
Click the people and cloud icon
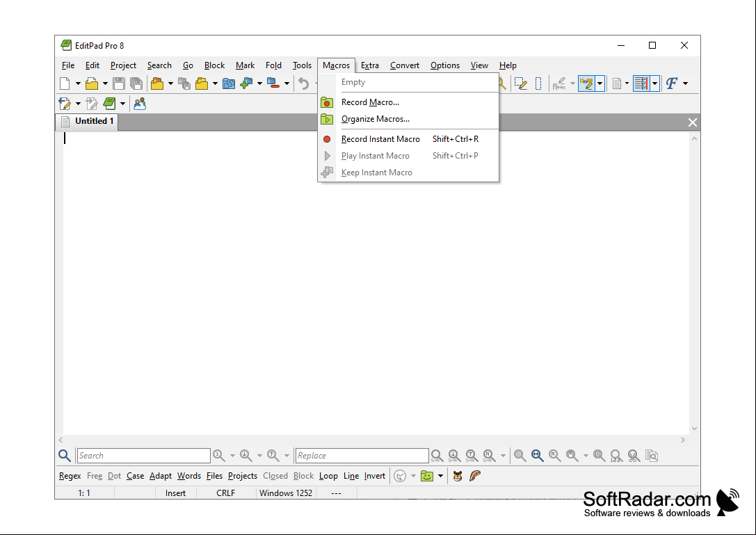click(x=140, y=103)
